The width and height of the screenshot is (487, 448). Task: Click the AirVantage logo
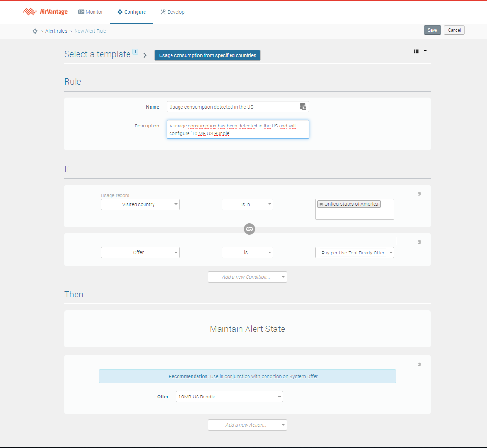(x=46, y=12)
